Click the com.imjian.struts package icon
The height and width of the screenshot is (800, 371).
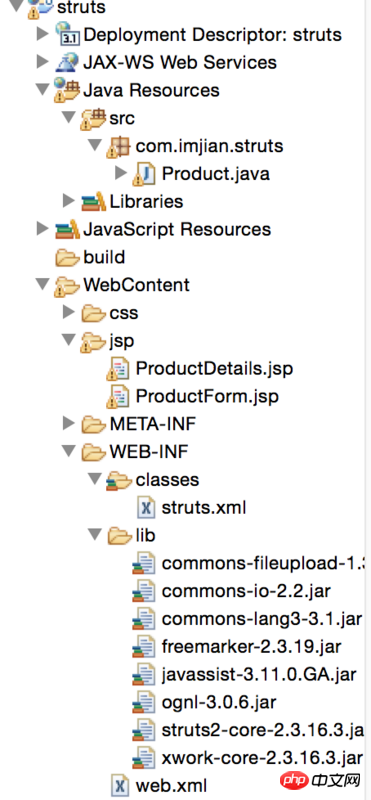pyautogui.click(x=119, y=146)
